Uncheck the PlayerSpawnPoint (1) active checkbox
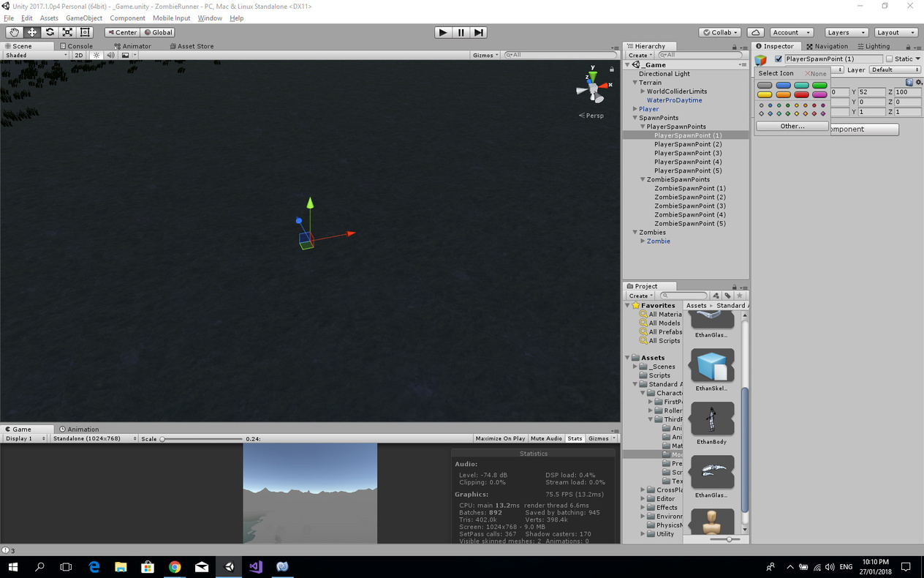Image resolution: width=924 pixels, height=578 pixels. coord(779,59)
